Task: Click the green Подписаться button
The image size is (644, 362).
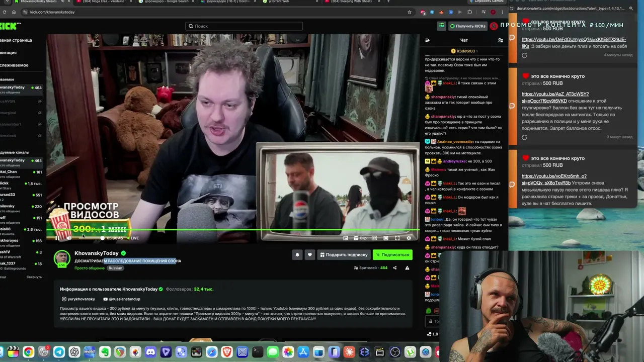Action: [x=392, y=255]
